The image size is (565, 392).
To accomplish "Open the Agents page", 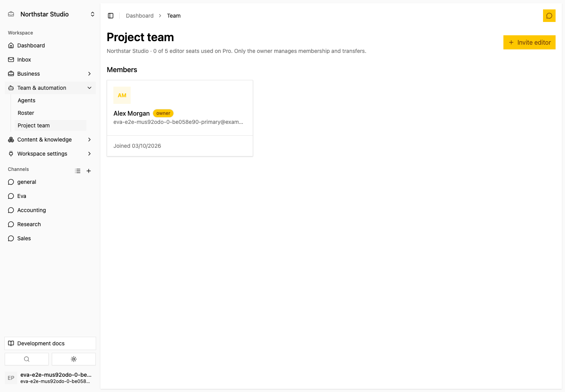I will point(50,100).
